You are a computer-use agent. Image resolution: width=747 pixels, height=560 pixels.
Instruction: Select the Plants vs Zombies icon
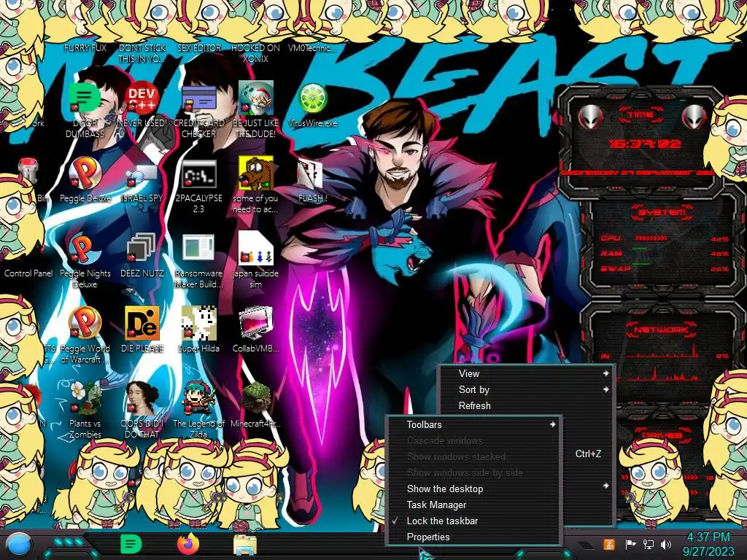click(85, 399)
